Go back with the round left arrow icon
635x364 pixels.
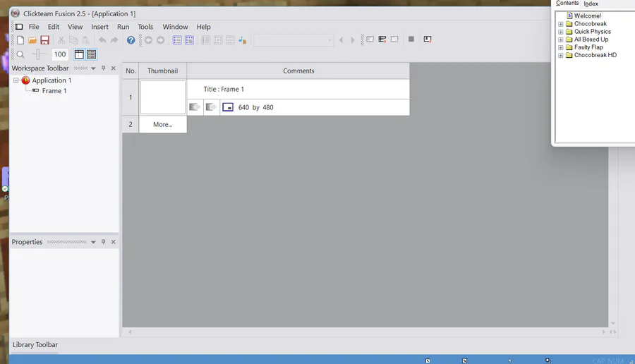coord(149,40)
